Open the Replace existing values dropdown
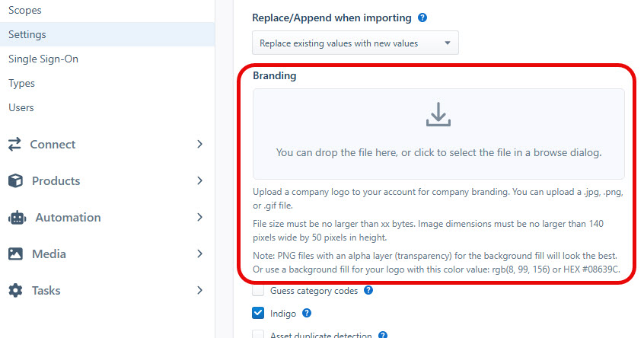The image size is (644, 338). click(x=355, y=43)
